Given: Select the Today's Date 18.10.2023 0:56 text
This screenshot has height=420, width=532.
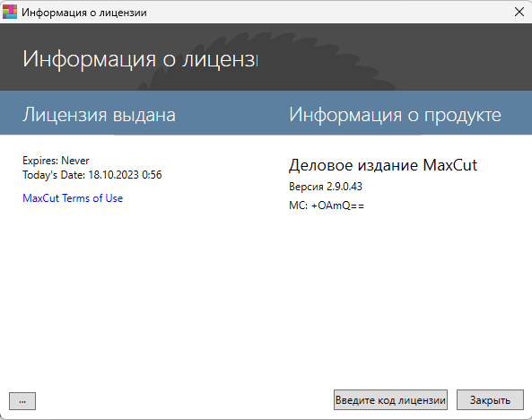Looking at the screenshot, I should tap(92, 175).
